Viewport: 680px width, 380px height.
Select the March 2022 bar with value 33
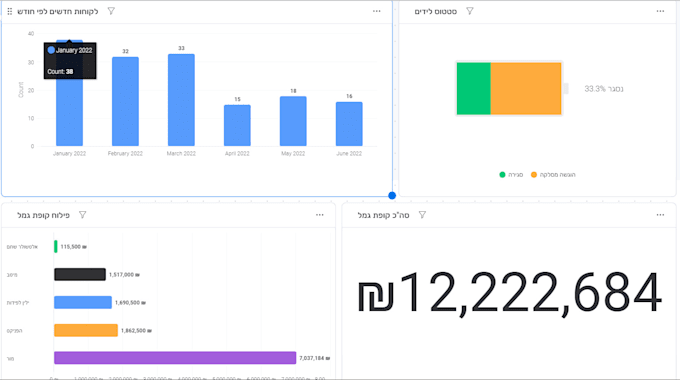pyautogui.click(x=181, y=100)
